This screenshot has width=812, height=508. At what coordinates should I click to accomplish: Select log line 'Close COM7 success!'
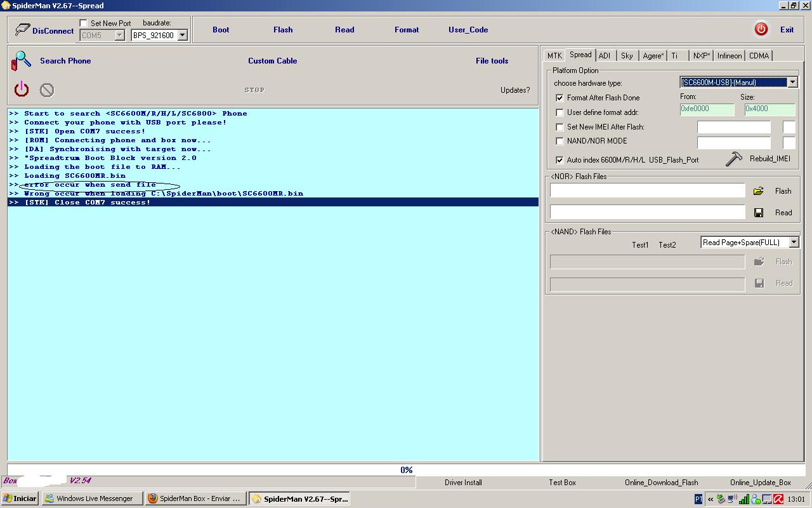pos(273,203)
